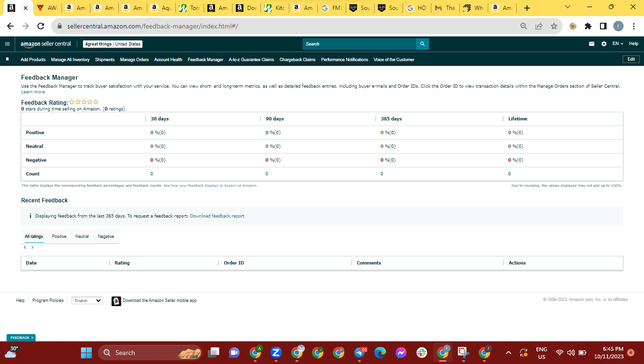The width and height of the screenshot is (644, 364).
Task: Go to previous feedback page arrow
Action: pos(25,247)
